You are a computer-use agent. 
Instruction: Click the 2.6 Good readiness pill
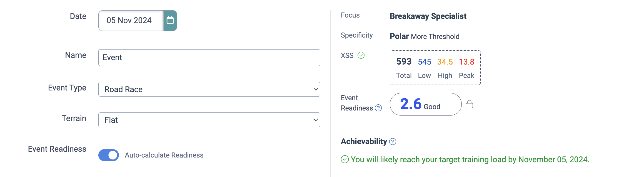click(426, 104)
